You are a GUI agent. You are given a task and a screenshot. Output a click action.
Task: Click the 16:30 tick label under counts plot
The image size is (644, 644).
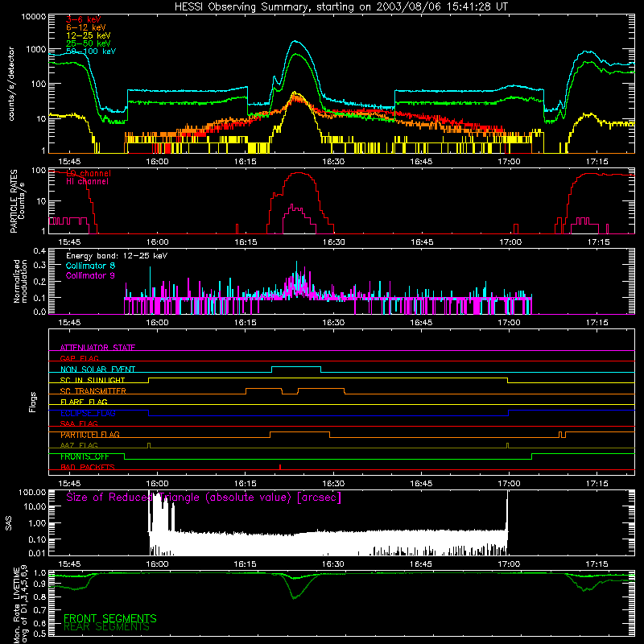(333, 162)
